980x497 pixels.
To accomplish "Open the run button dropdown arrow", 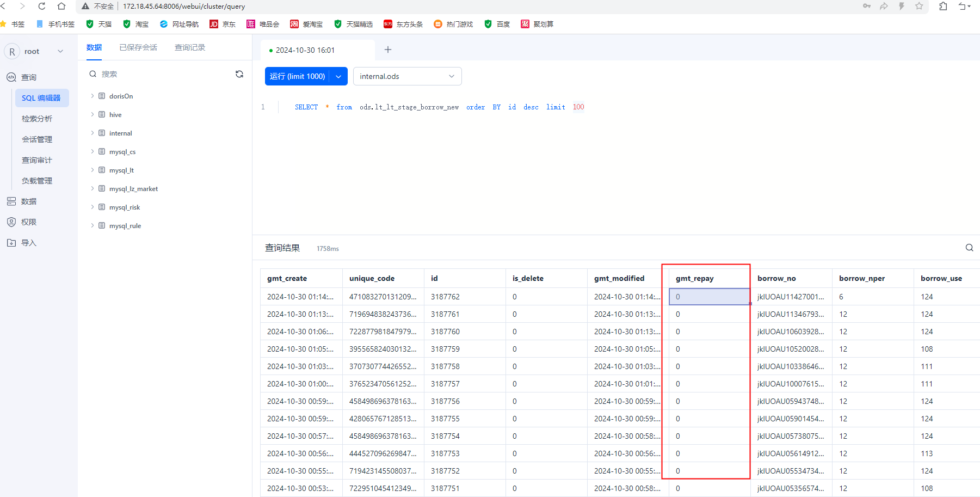I will (338, 76).
